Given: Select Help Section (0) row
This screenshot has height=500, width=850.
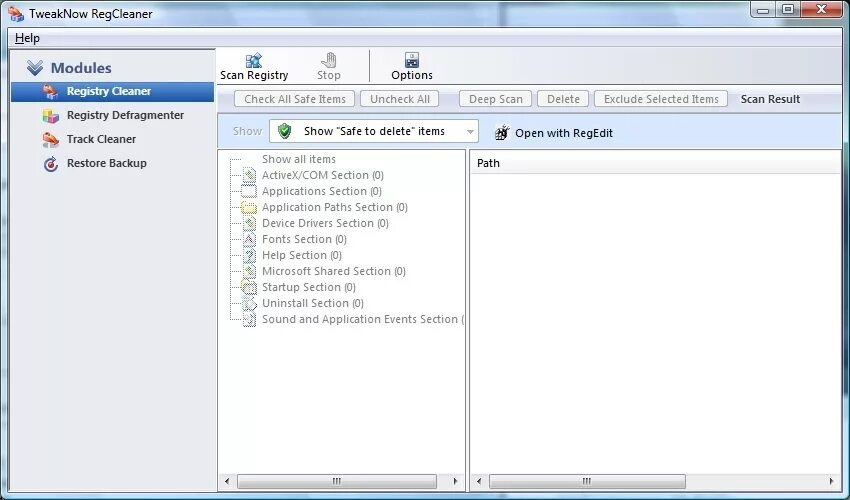Looking at the screenshot, I should [301, 255].
